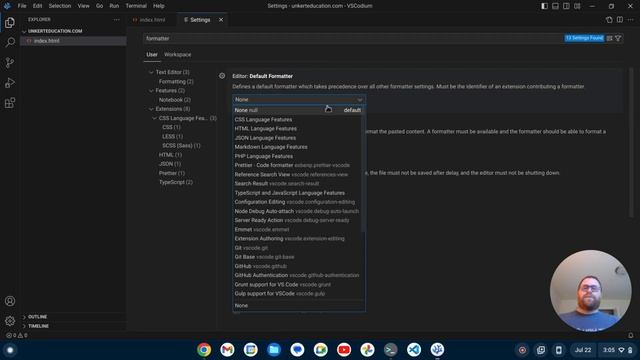Open the Files app on the shelf

point(274,350)
